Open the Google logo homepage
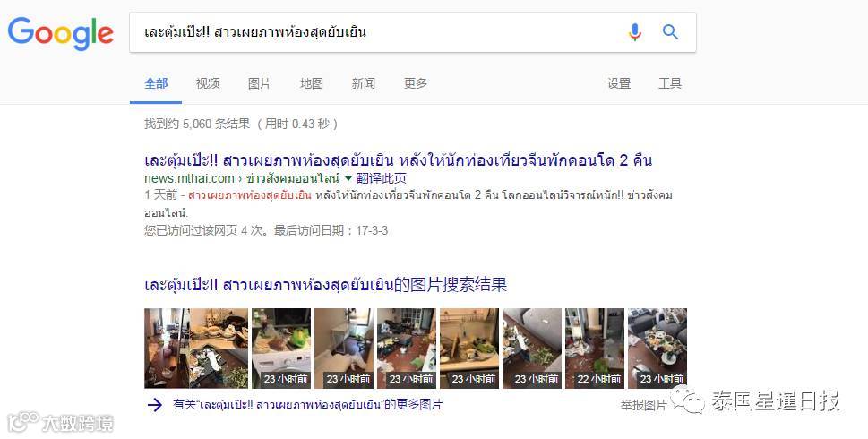The height and width of the screenshot is (439, 868). pyautogui.click(x=60, y=33)
